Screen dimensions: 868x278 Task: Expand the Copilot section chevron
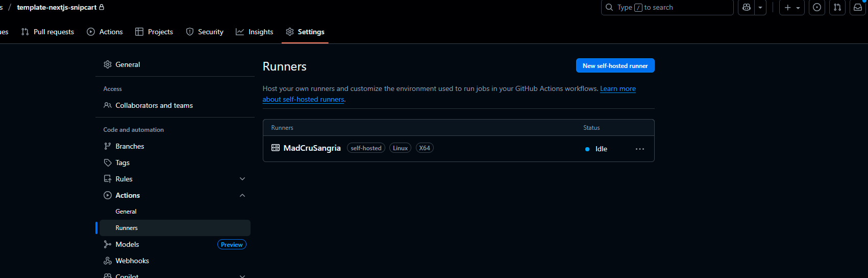tap(242, 276)
